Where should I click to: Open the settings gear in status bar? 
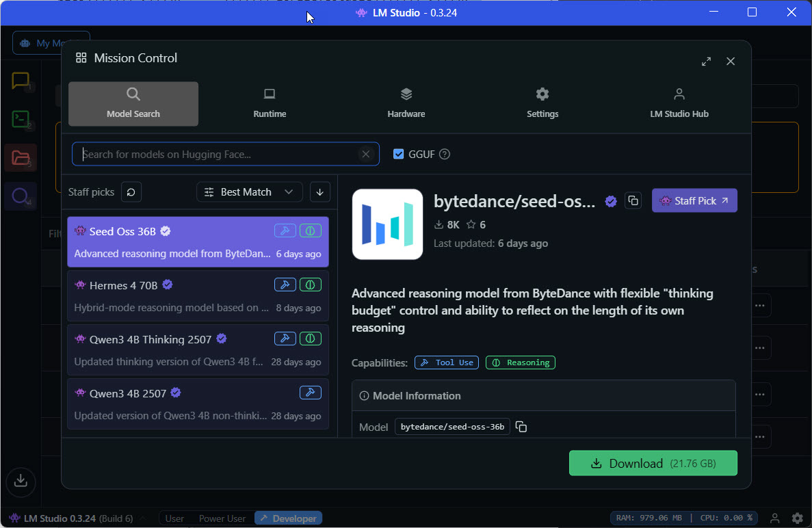click(x=798, y=518)
